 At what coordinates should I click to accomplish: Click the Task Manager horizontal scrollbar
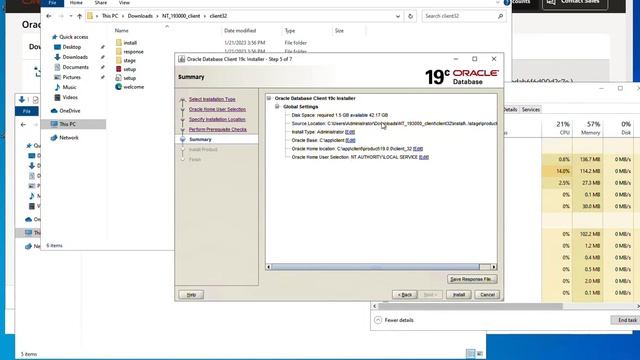click(470, 306)
